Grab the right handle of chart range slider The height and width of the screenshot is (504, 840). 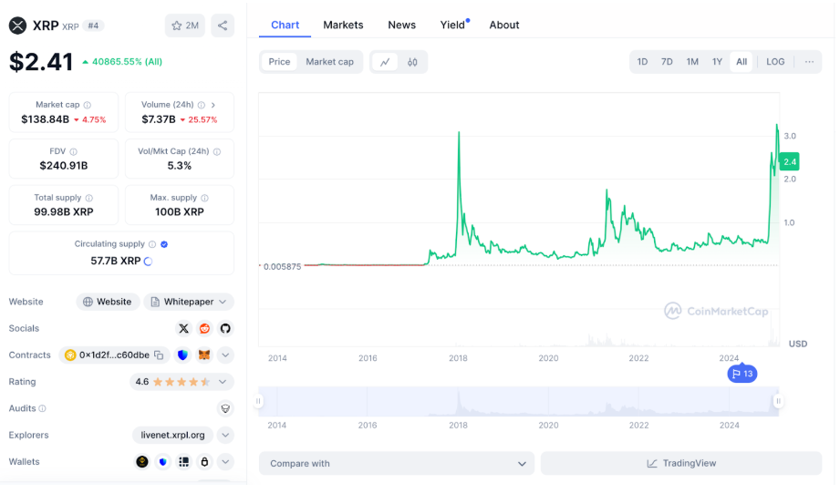(x=778, y=401)
